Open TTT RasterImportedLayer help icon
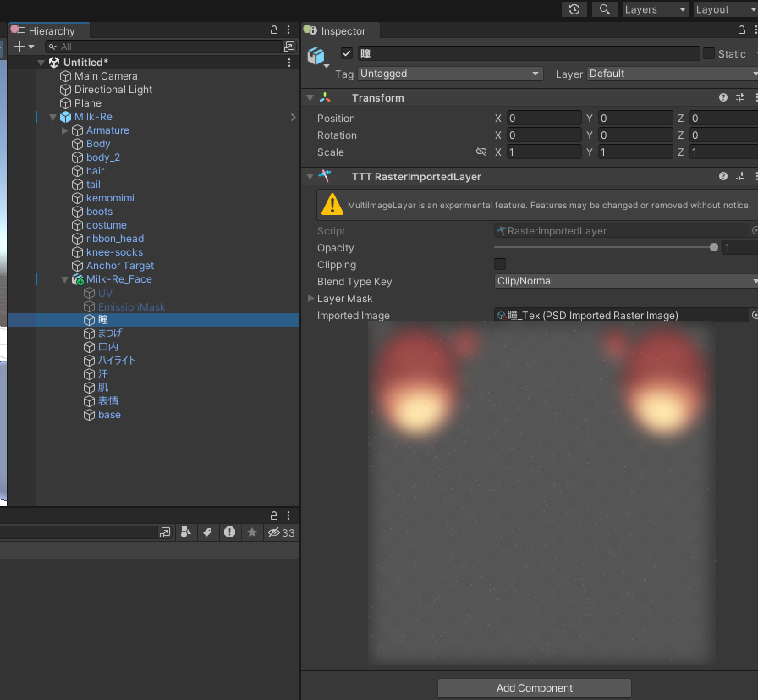 click(x=723, y=177)
